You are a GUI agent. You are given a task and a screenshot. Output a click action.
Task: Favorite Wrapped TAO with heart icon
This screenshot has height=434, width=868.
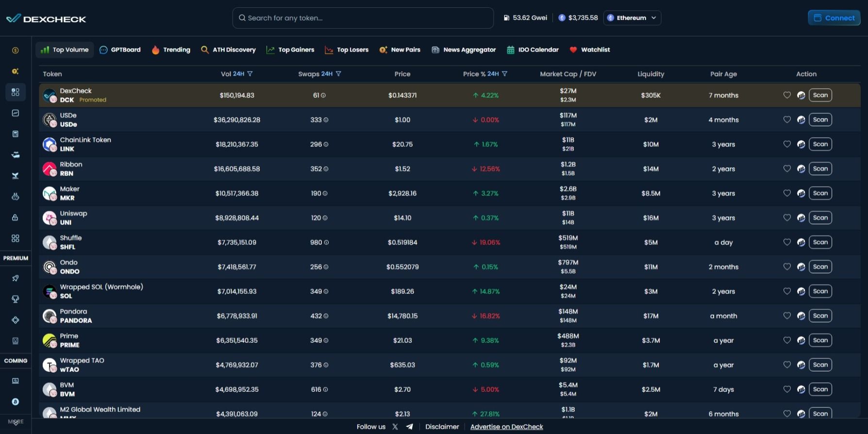(x=787, y=365)
